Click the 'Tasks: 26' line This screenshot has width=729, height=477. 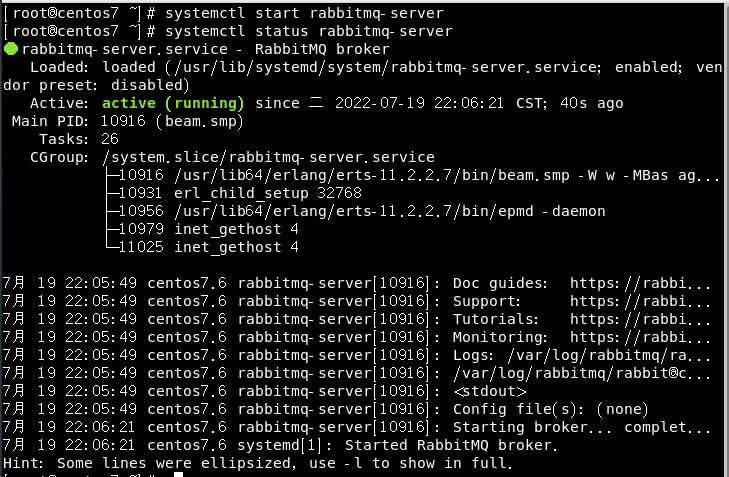[79, 139]
